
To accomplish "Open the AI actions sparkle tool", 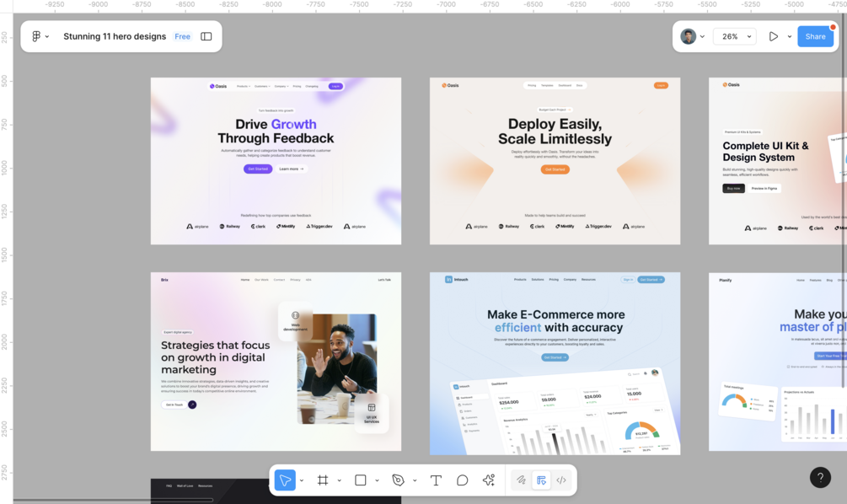I will point(489,480).
